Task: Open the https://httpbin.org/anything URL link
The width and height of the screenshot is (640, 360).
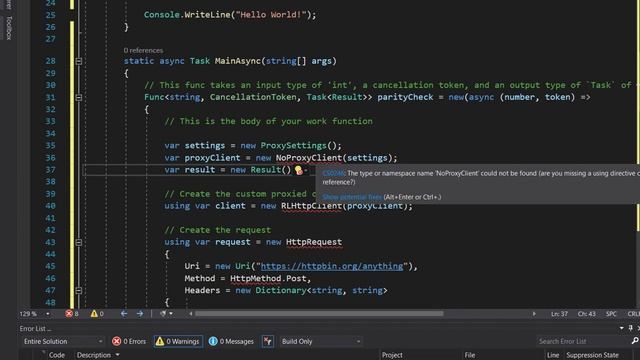Action: (332, 266)
